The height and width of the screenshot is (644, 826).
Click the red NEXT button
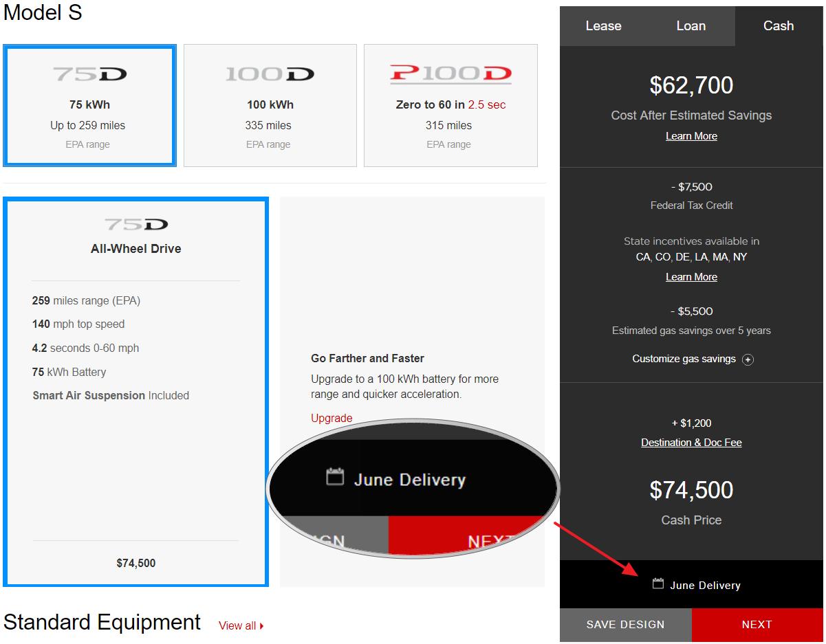point(757,625)
